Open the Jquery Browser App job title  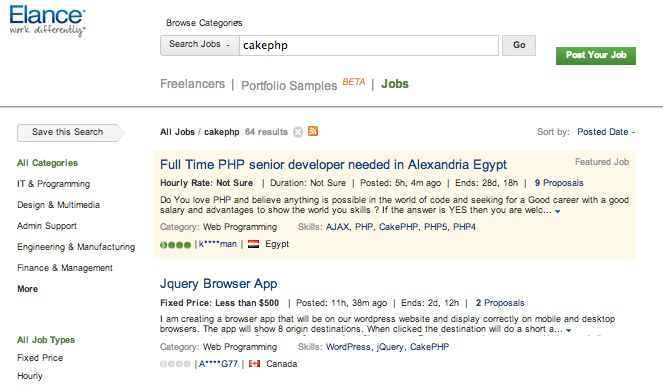coord(219,284)
